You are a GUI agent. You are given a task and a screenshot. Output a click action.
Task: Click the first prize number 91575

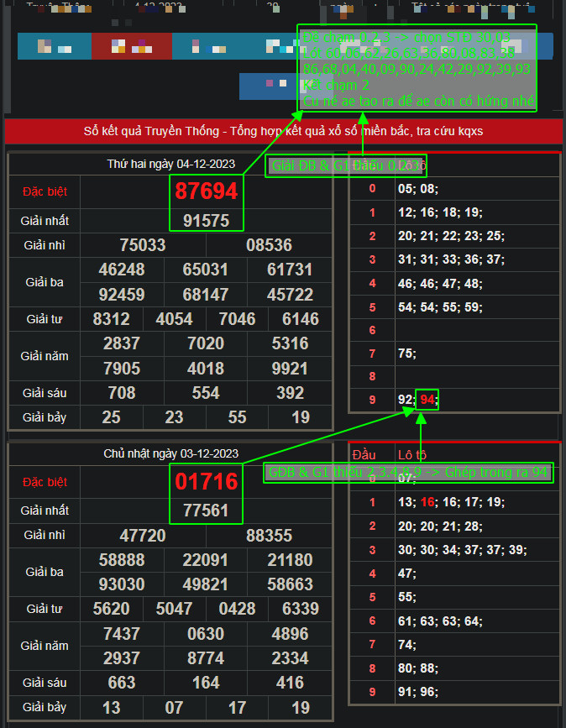click(206, 220)
